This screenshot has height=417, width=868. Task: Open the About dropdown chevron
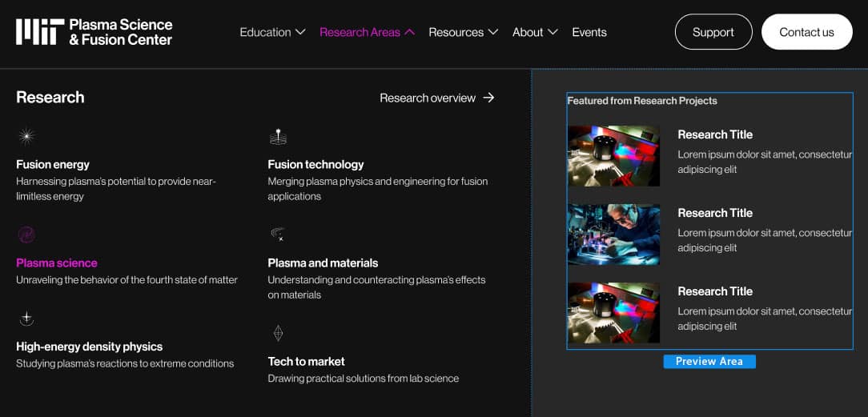point(553,32)
